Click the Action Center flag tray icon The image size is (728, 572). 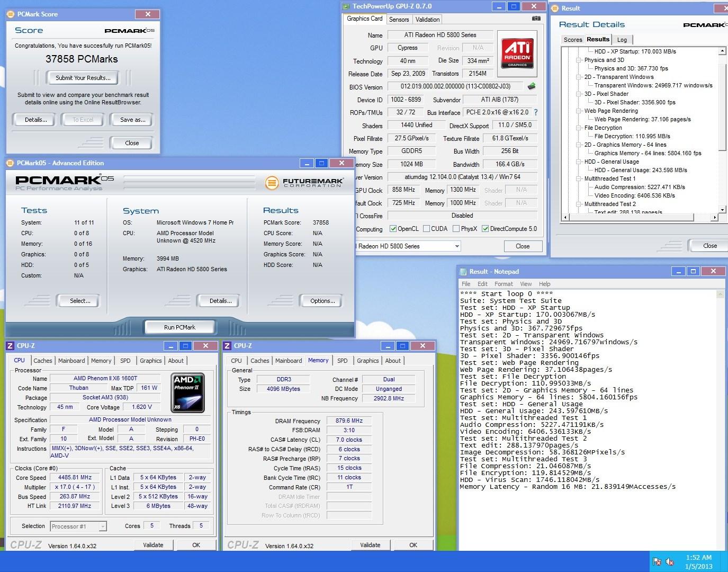tap(657, 562)
